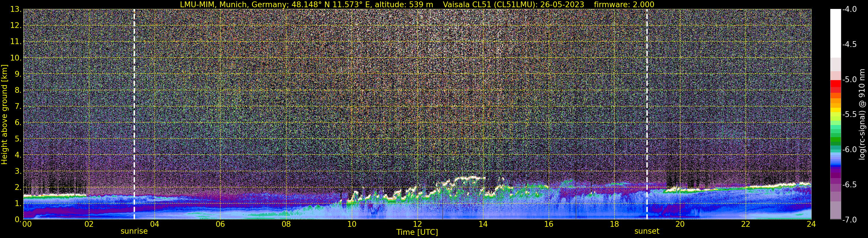The width and height of the screenshot is (868, 238).
Task: Click the "04" time axis tick label
Action: [154, 224]
